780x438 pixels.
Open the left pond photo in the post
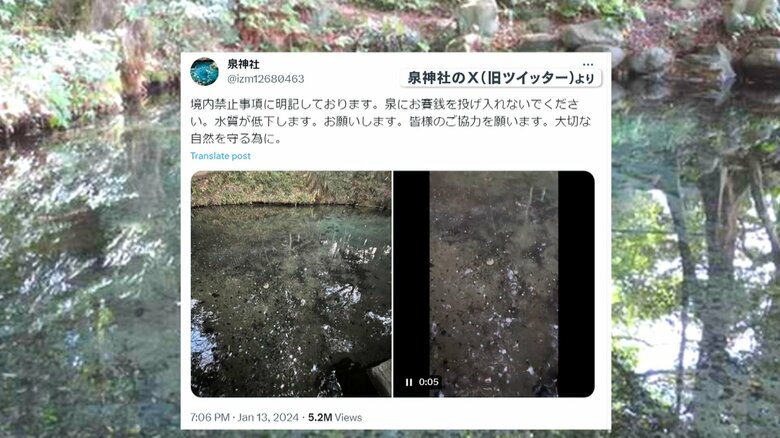(291, 284)
